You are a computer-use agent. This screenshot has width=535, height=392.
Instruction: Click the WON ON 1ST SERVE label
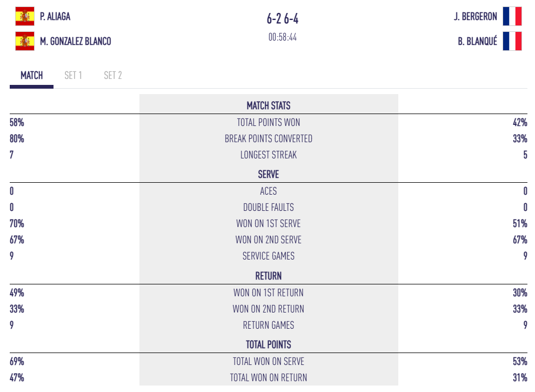click(x=269, y=223)
